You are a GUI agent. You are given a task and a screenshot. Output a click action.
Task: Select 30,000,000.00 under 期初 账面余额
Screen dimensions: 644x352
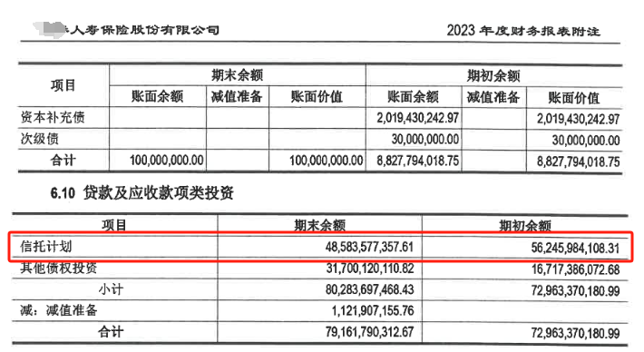click(425, 139)
